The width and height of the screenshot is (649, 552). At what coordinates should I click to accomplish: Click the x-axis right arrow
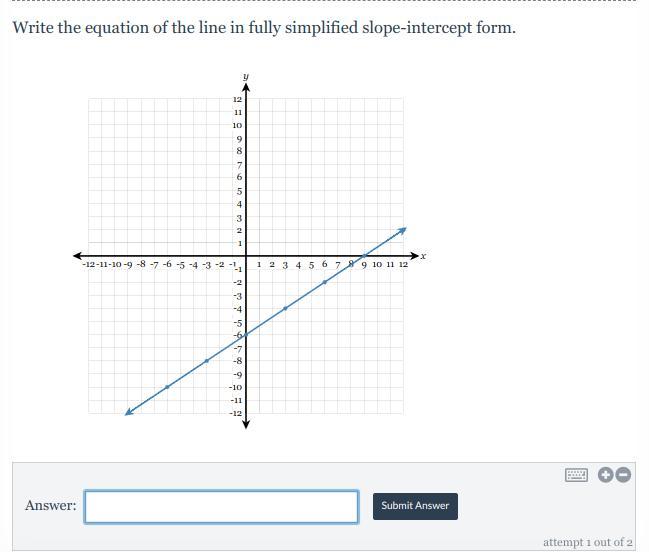[412, 256]
